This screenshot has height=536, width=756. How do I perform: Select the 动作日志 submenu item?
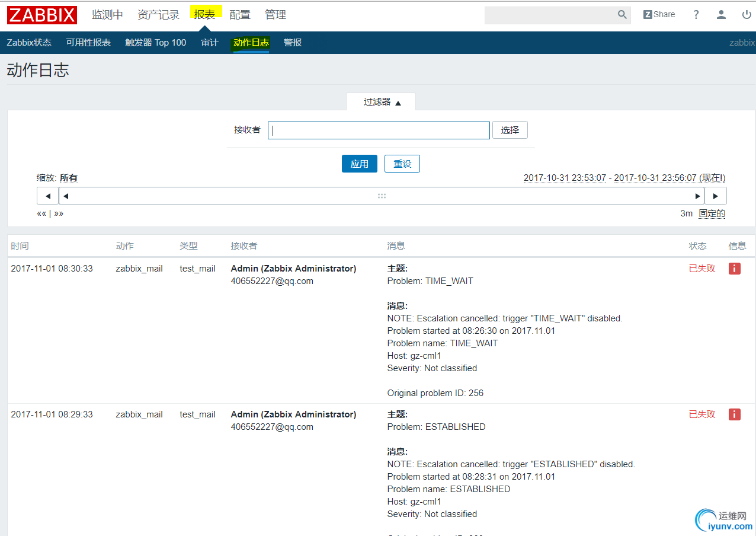[x=251, y=43]
